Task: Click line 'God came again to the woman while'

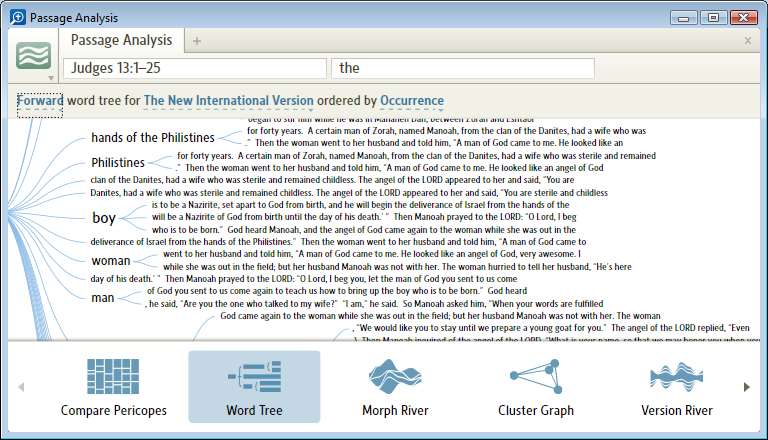Action: pos(440,316)
